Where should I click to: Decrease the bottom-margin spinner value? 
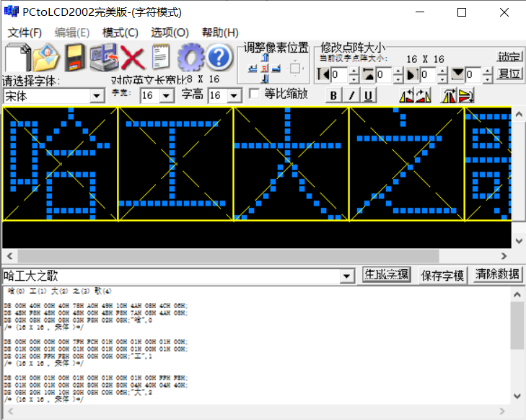[x=488, y=79]
